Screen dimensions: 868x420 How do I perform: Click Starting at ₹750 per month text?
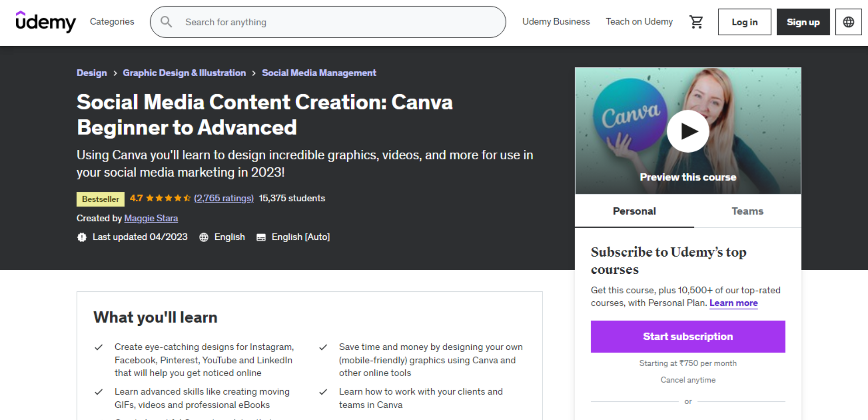pos(688,363)
